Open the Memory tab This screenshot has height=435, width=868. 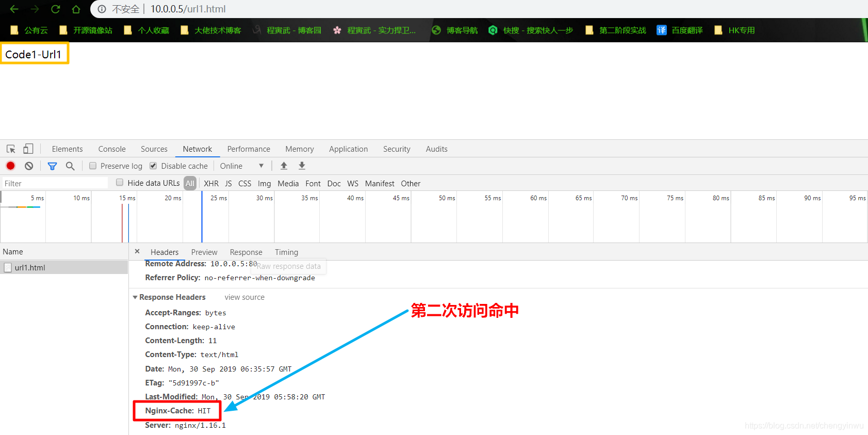tap(300, 149)
